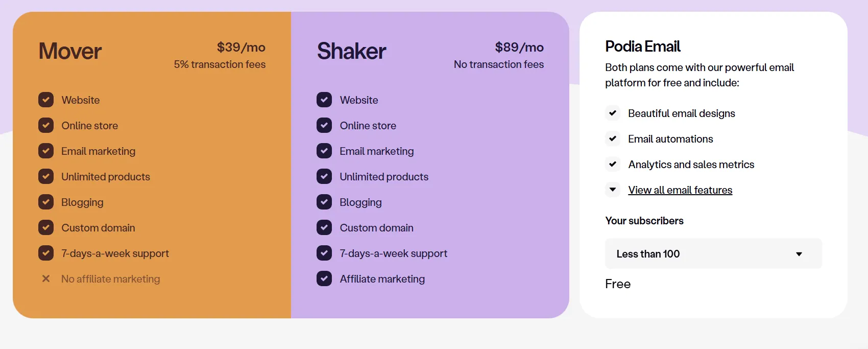
Task: Click the Podia Email heading
Action: point(643,46)
